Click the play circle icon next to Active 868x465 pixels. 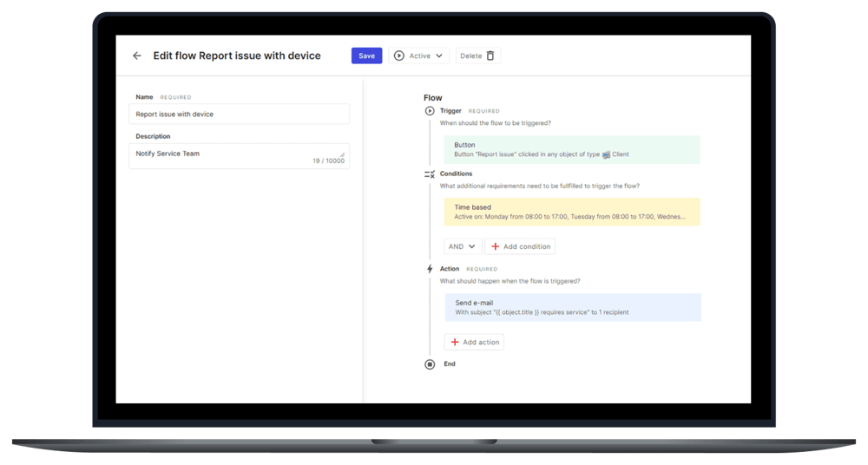point(398,56)
